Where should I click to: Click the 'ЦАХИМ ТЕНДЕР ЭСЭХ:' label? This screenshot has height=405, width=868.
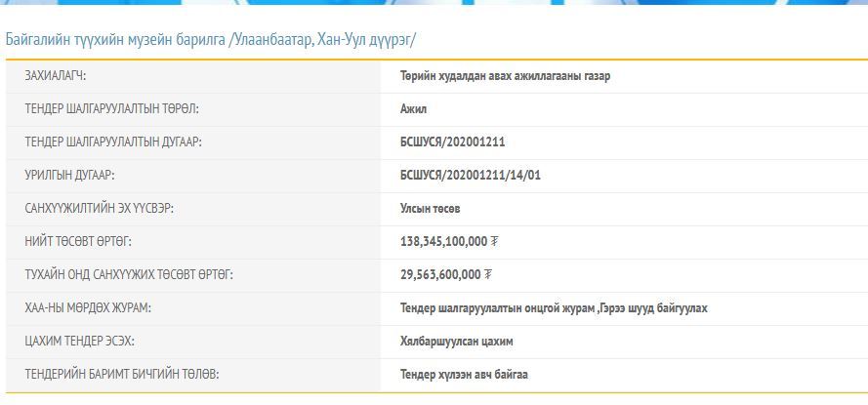coord(80,342)
